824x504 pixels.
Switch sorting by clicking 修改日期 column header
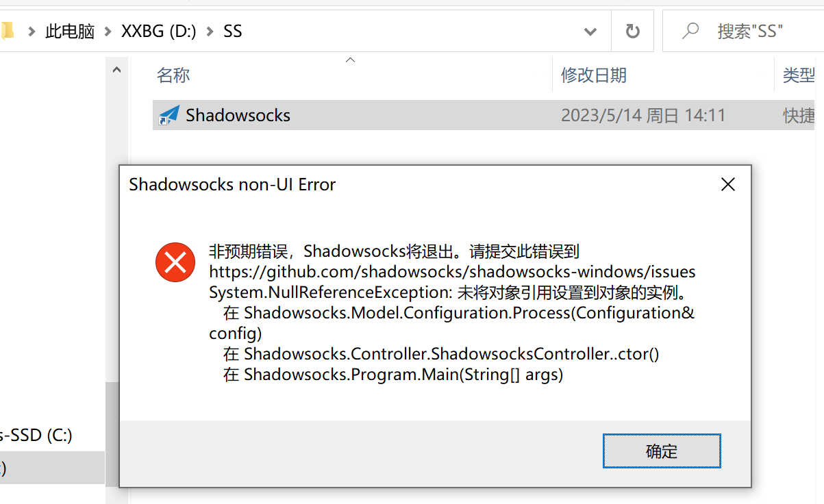point(593,75)
